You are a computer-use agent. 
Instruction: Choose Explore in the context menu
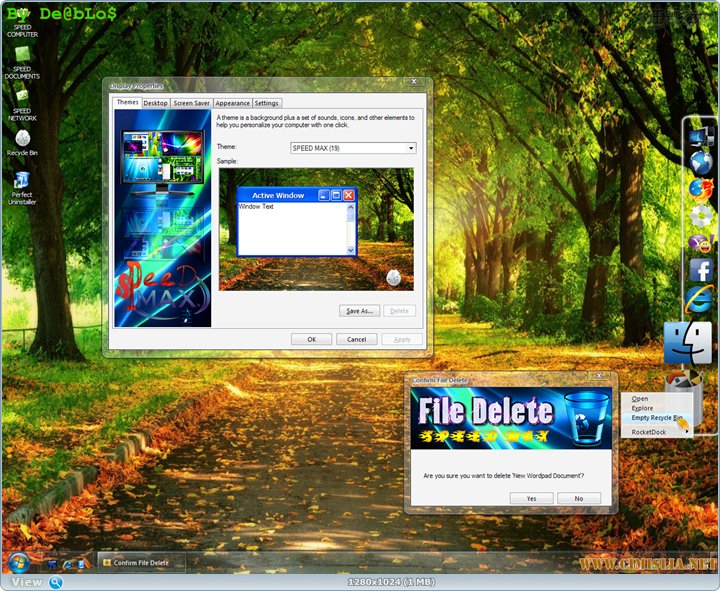click(x=642, y=408)
